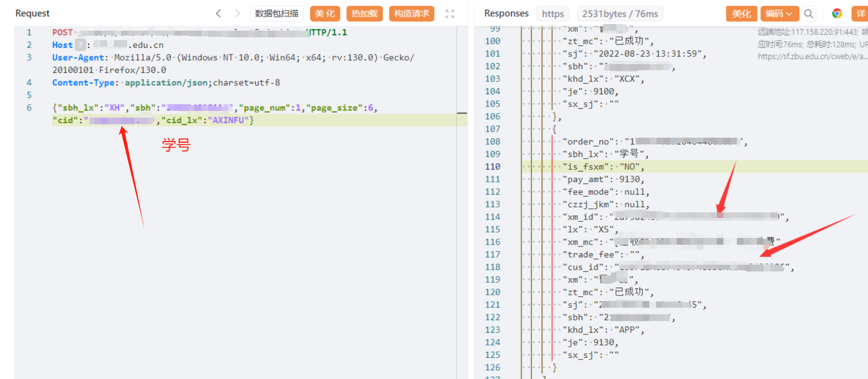
Task: Click the 构造请求 button
Action: pos(412,14)
